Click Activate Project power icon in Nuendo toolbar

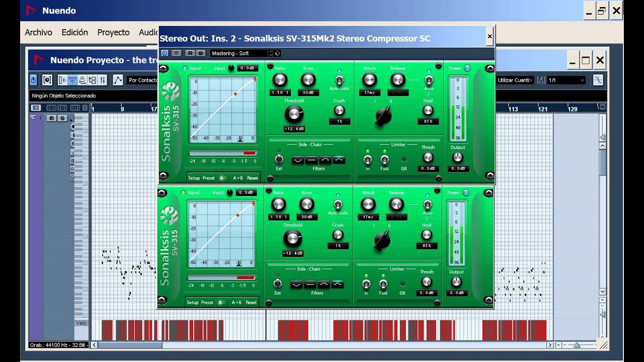(x=33, y=80)
